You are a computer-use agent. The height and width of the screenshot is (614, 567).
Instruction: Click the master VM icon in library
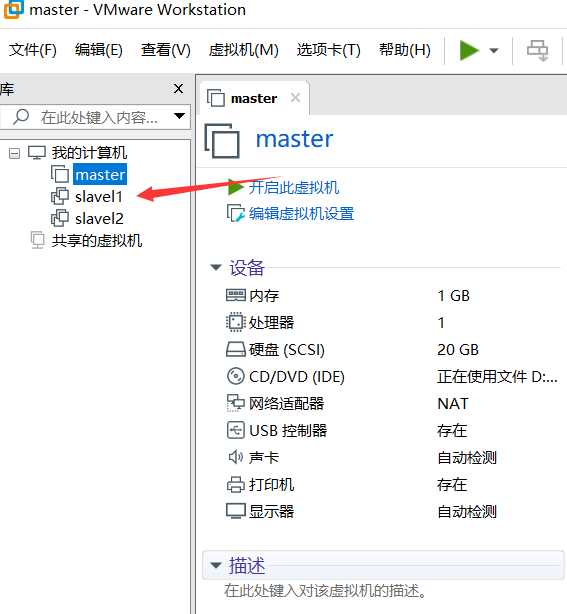tap(60, 174)
